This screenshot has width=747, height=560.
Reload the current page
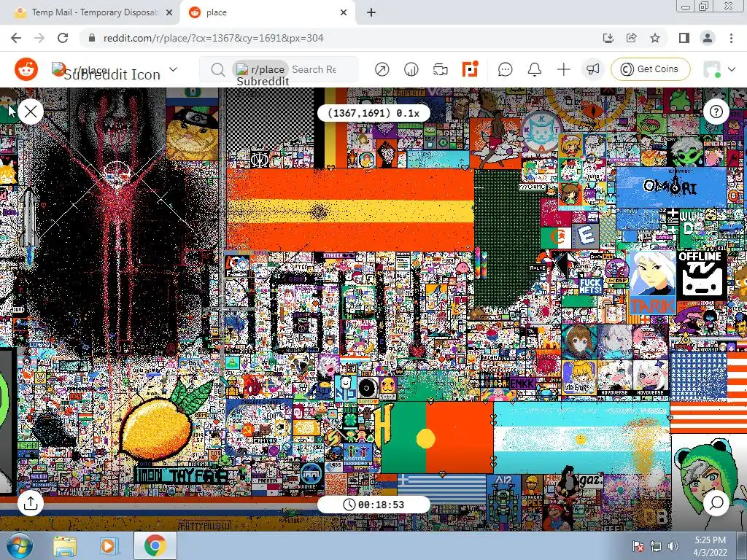[63, 38]
